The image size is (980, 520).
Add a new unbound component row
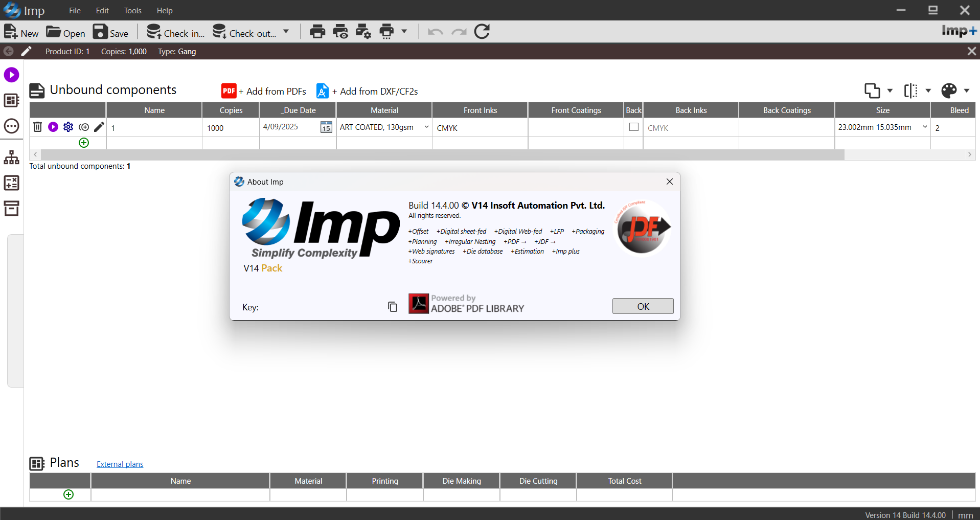[84, 143]
